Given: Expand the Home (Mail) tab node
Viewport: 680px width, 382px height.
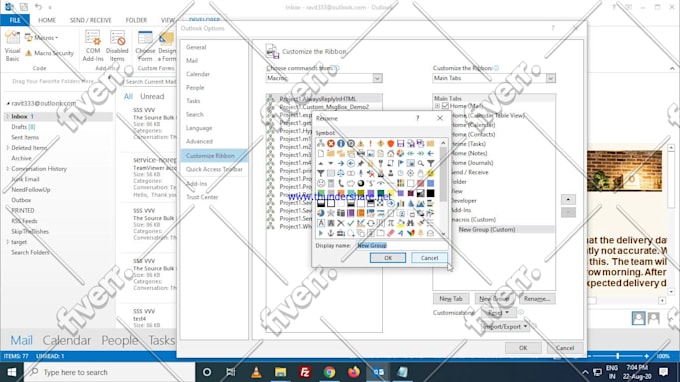Looking at the screenshot, I should tap(437, 106).
